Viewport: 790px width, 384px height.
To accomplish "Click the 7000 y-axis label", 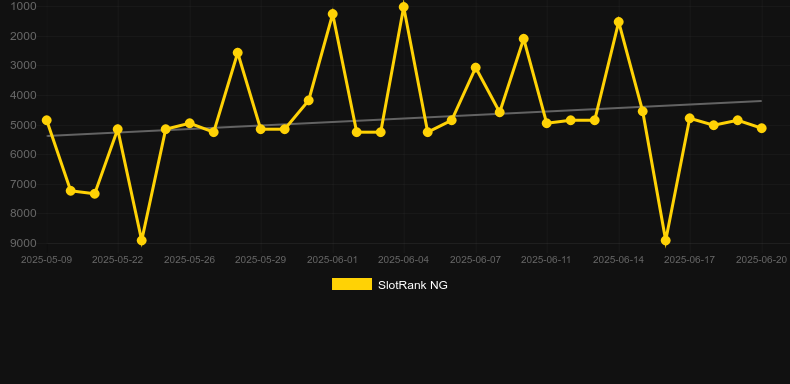I will point(23,184).
